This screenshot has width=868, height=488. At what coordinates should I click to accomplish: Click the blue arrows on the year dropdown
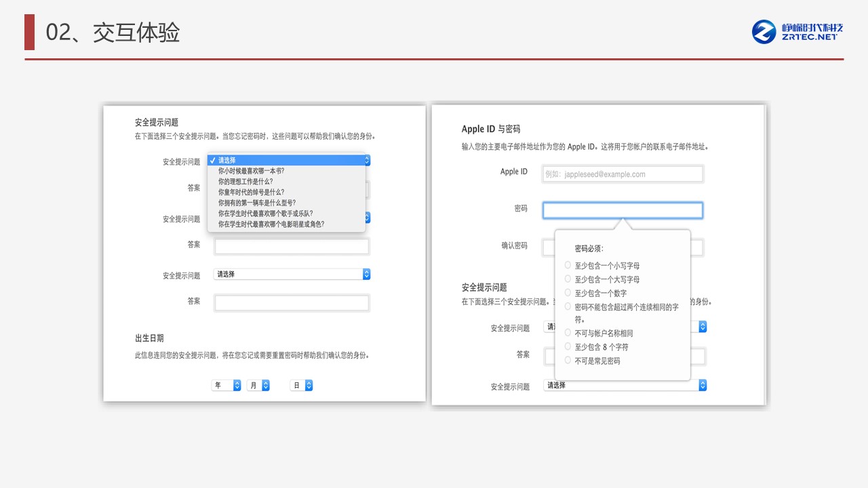pos(237,385)
